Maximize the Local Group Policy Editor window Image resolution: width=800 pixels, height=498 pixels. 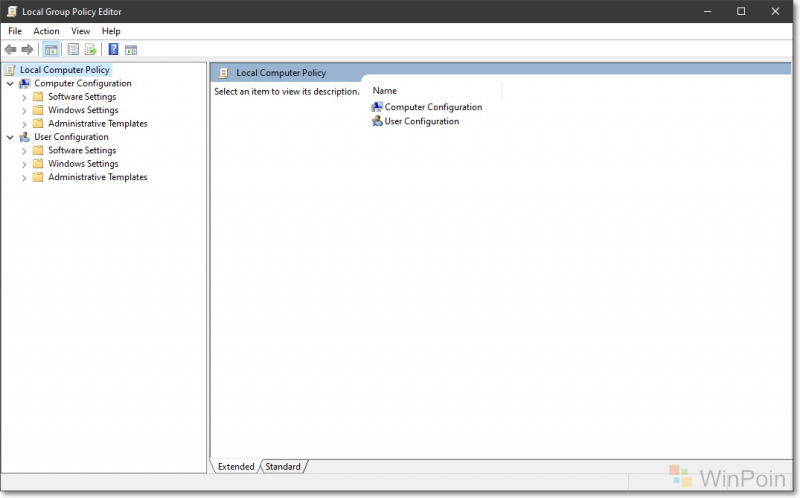(741, 11)
